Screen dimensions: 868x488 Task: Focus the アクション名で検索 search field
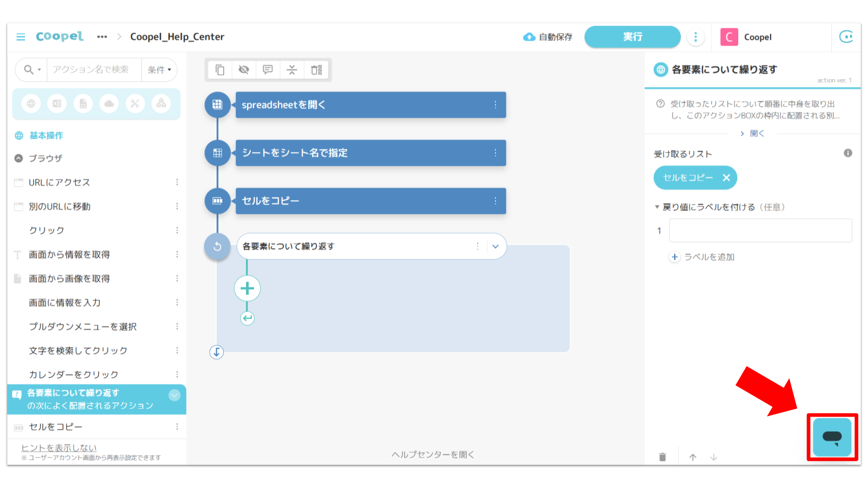[94, 70]
